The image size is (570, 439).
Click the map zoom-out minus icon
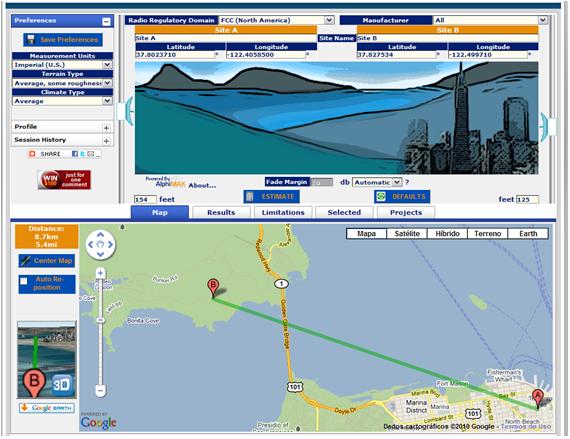[101, 391]
